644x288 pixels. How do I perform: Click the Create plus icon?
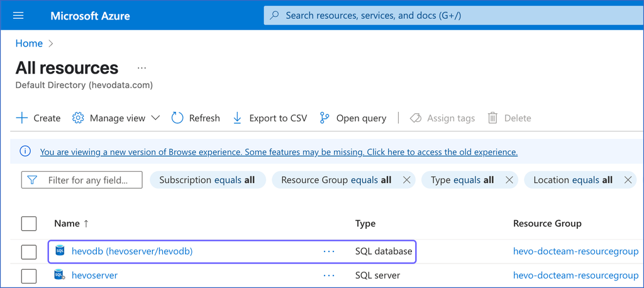click(x=21, y=118)
